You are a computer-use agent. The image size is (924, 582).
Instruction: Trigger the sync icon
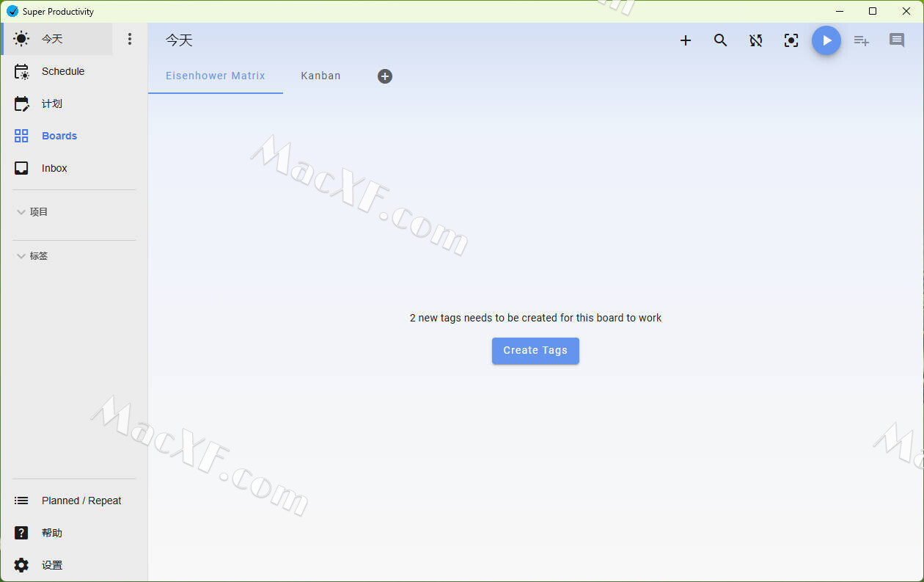point(756,40)
